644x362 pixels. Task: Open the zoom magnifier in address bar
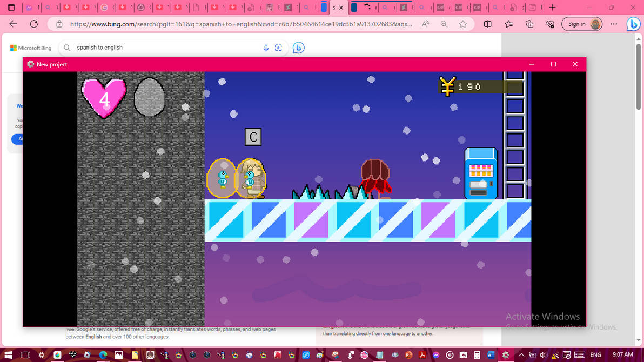(444, 24)
